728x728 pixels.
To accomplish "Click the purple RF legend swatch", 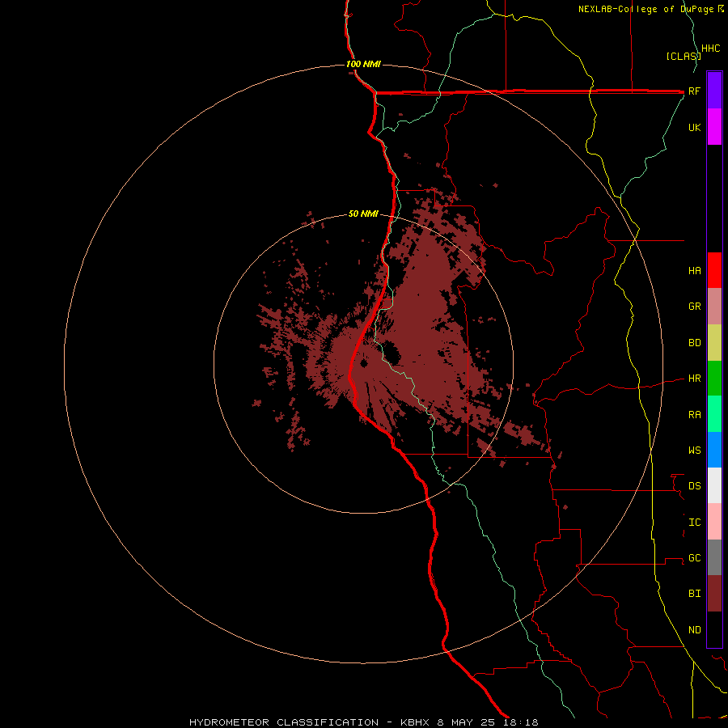I will tap(714, 91).
